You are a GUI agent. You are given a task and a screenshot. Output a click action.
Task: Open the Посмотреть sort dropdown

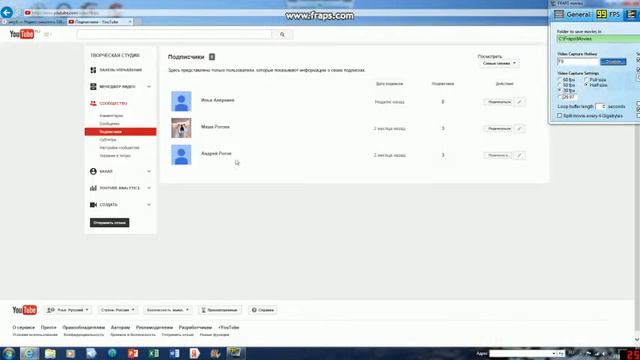[x=499, y=64]
